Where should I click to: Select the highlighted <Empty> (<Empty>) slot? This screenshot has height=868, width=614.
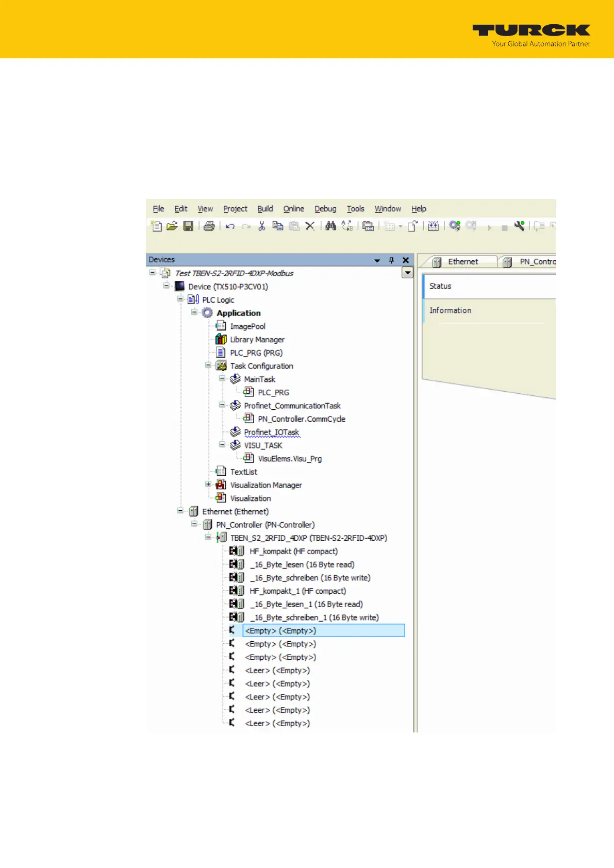point(324,630)
